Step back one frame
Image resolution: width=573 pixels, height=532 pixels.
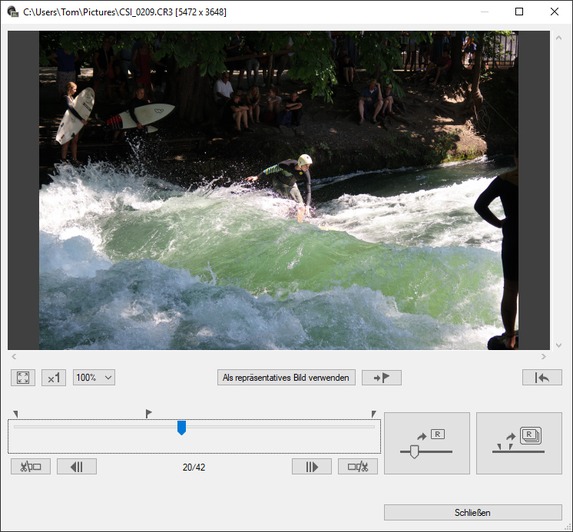coord(77,467)
